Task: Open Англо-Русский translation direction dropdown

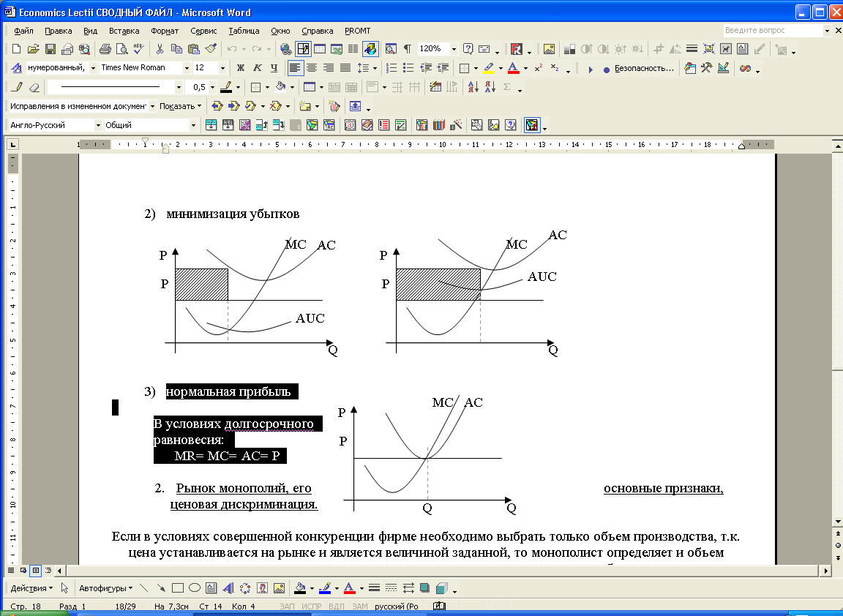Action: coord(98,125)
